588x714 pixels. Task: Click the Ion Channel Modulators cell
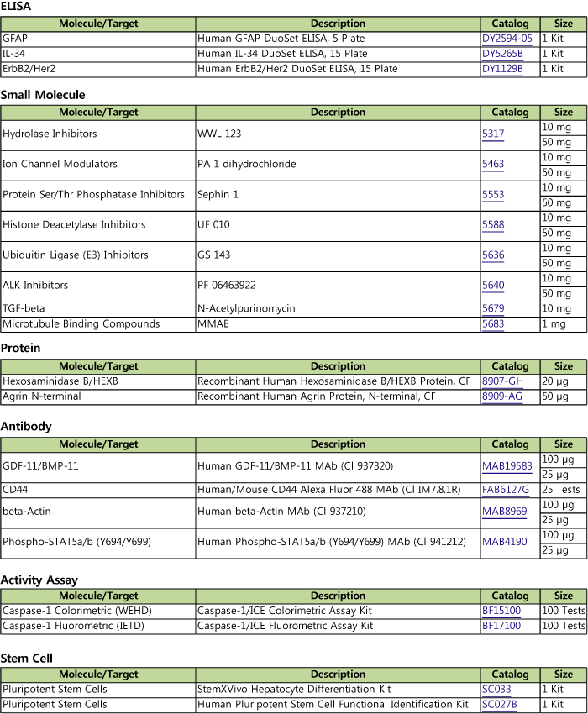point(98,165)
